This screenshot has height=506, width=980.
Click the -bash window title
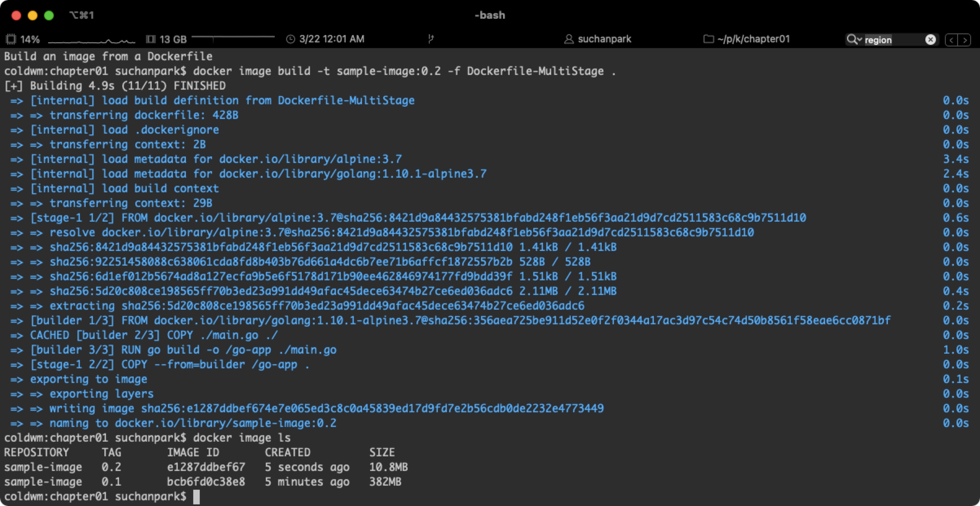tap(490, 15)
